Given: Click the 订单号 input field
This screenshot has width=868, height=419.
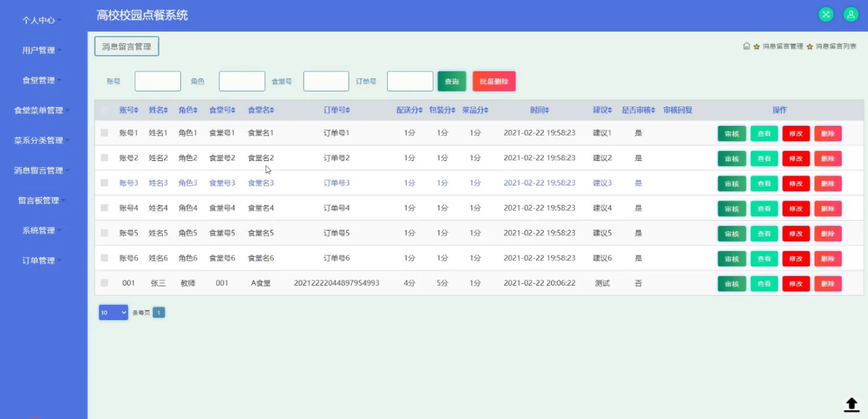Looking at the screenshot, I should pos(410,81).
